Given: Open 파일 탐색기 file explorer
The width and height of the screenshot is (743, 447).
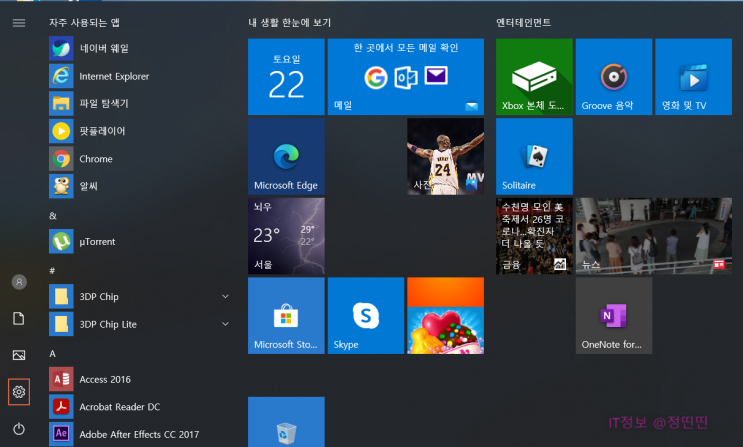Looking at the screenshot, I should coord(140,104).
